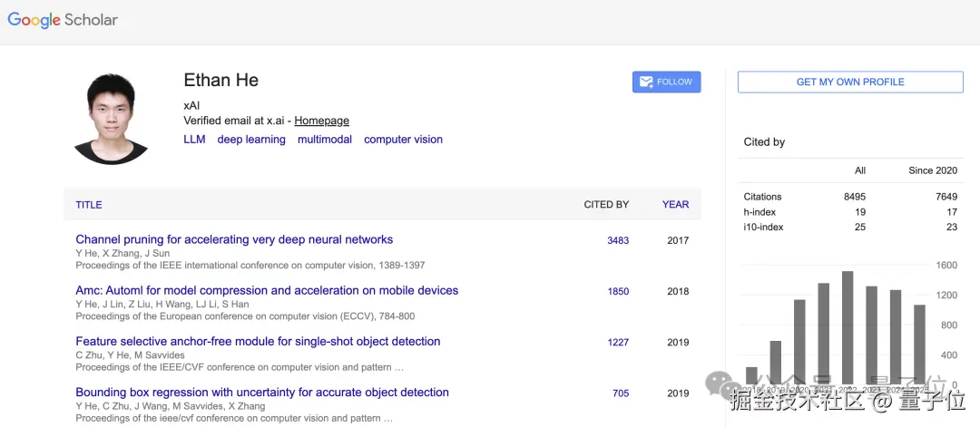Select the computer vision interest tag

pyautogui.click(x=403, y=140)
